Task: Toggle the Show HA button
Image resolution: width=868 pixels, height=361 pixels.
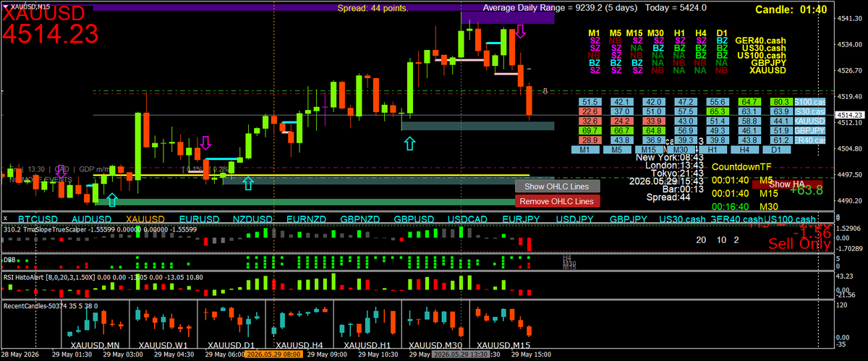Action: pos(787,184)
